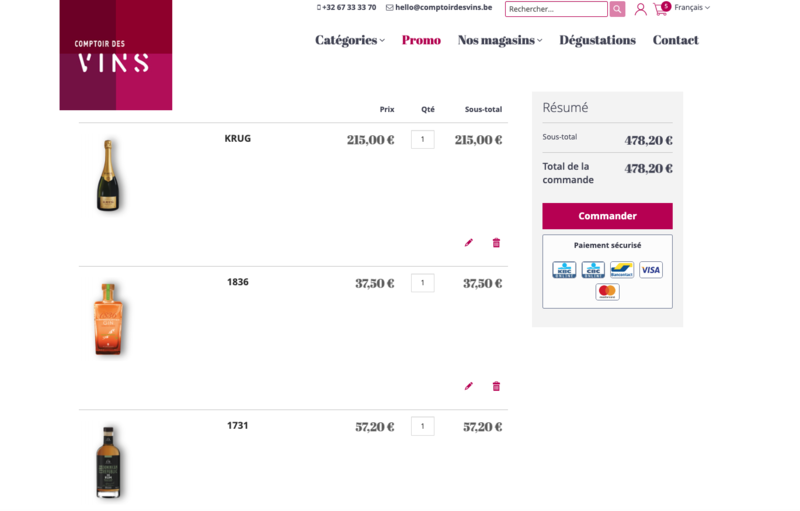Go to the Promo page
This screenshot has width=800, height=511.
pyautogui.click(x=421, y=40)
